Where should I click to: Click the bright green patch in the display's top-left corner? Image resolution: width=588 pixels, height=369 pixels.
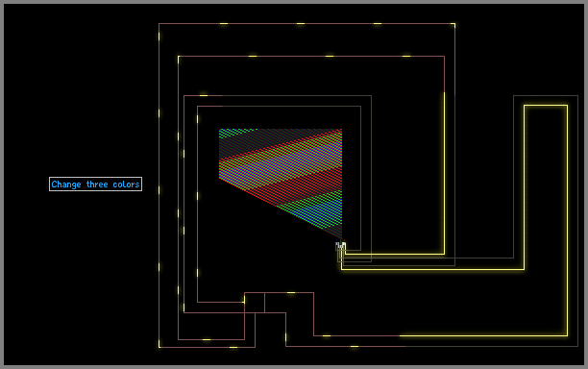pos(236,133)
